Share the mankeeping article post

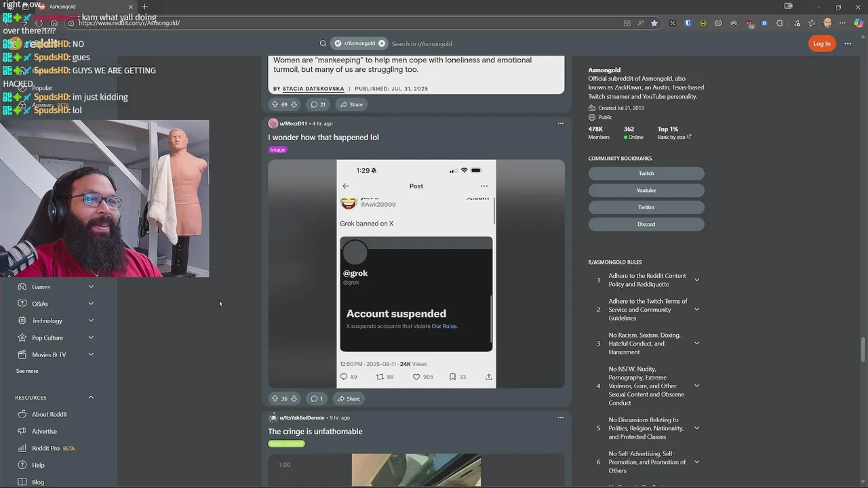click(x=351, y=104)
